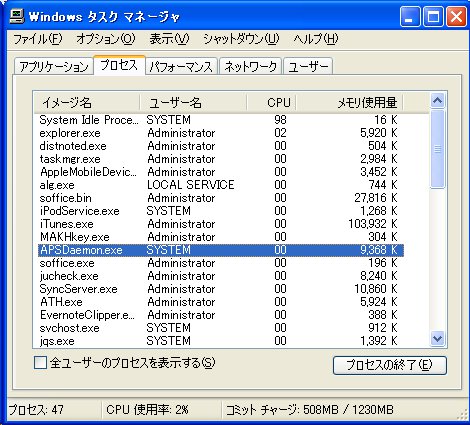Select the iPodService.exe process

coord(221,211)
